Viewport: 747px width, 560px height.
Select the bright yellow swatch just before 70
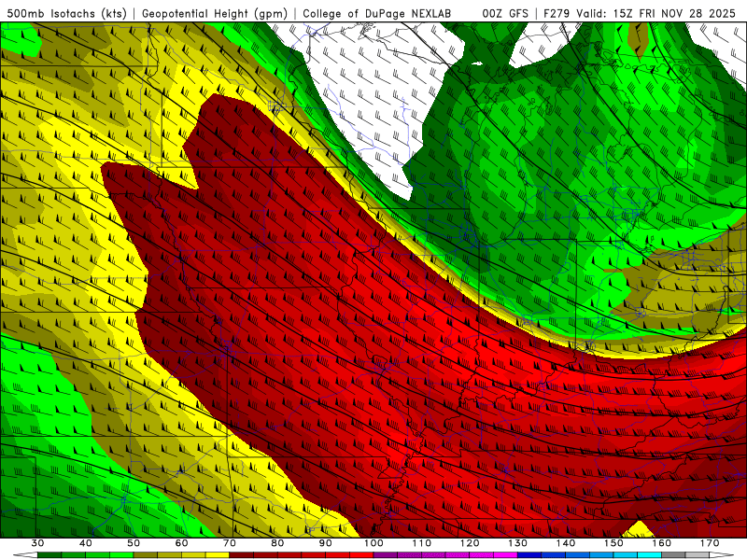(x=218, y=554)
